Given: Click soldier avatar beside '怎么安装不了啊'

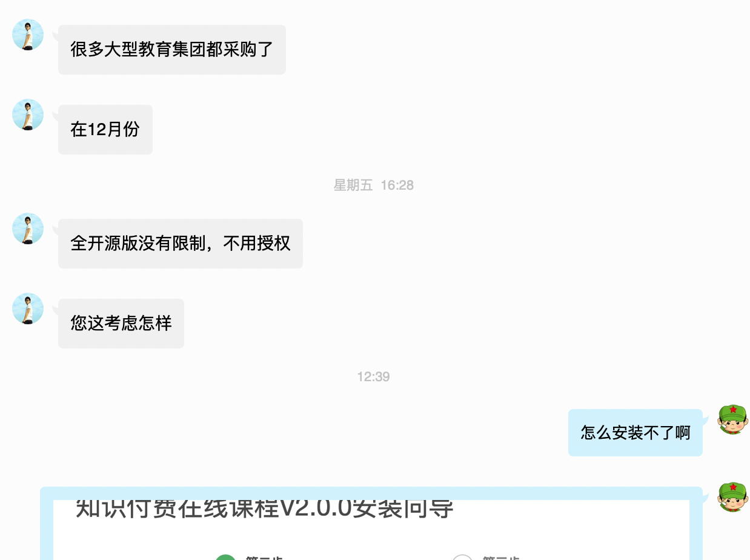Looking at the screenshot, I should tap(733, 419).
